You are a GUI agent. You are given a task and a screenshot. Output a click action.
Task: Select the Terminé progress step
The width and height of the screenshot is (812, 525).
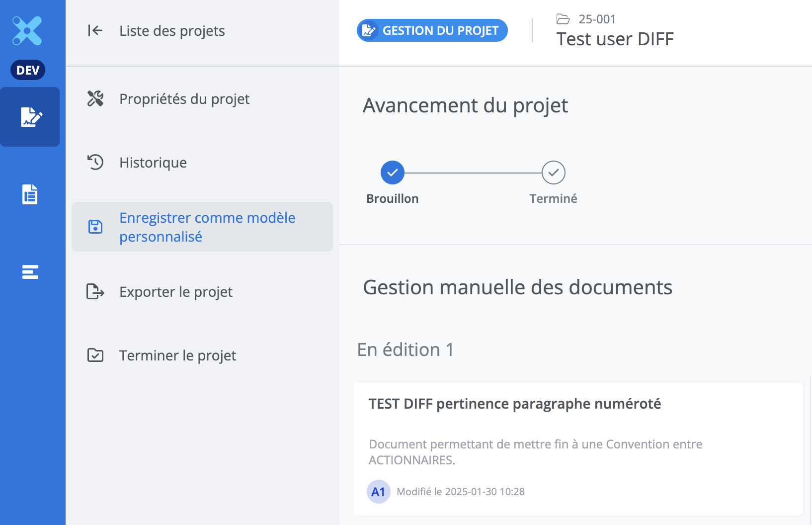(553, 173)
